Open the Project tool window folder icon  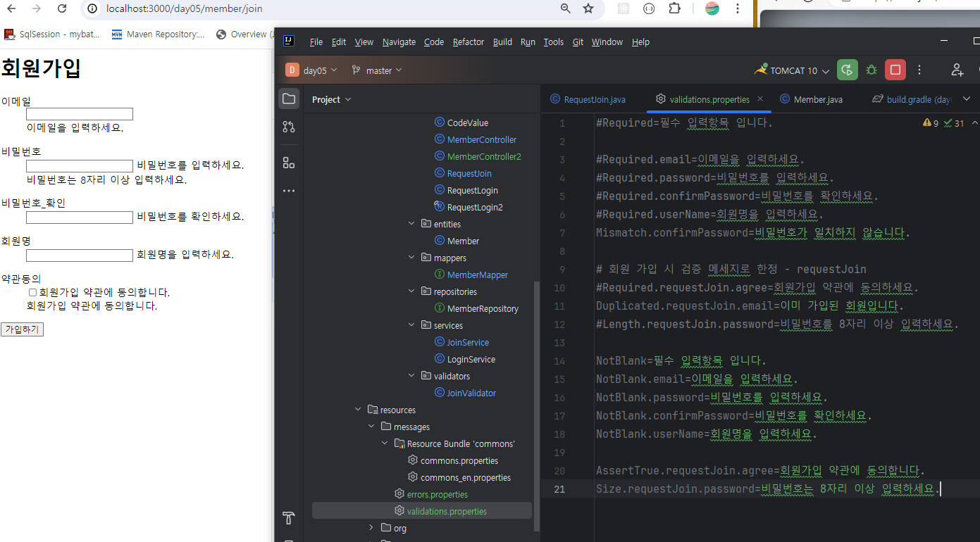pyautogui.click(x=288, y=99)
